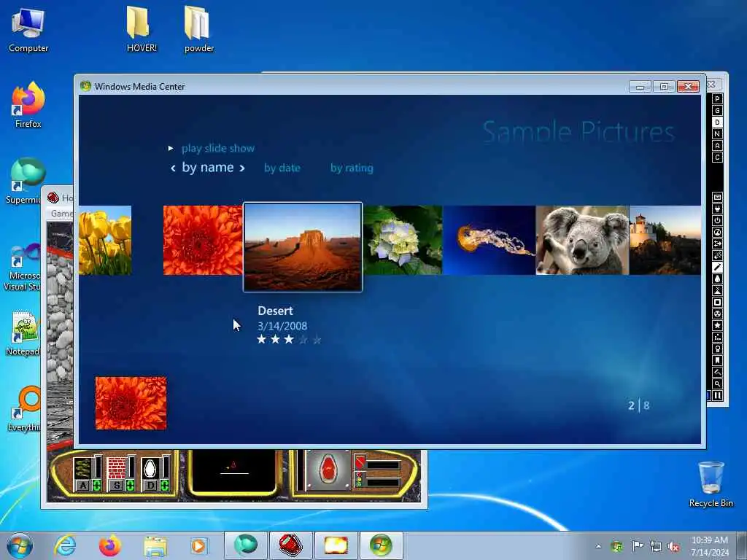Open the 'HOVER!' desktop folder
This screenshot has height=560, width=747.
pos(141,28)
